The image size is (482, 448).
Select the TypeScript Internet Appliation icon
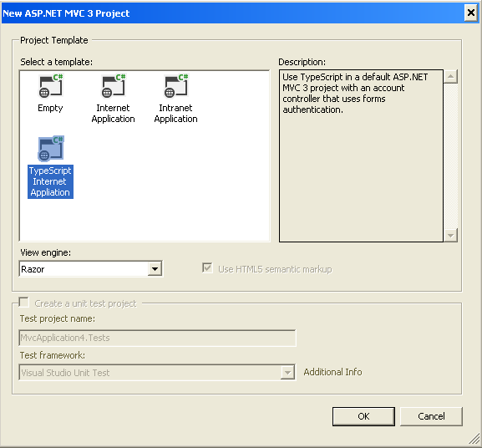coord(51,149)
